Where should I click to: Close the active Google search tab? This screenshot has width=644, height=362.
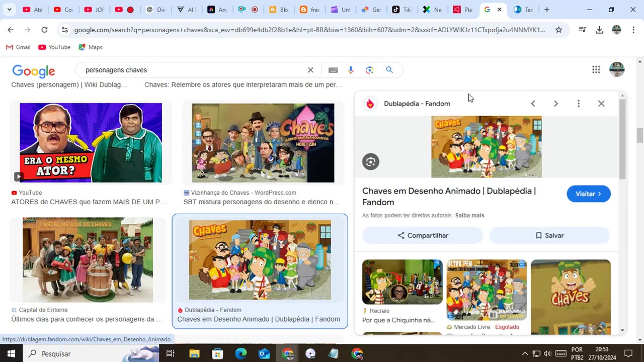(500, 10)
